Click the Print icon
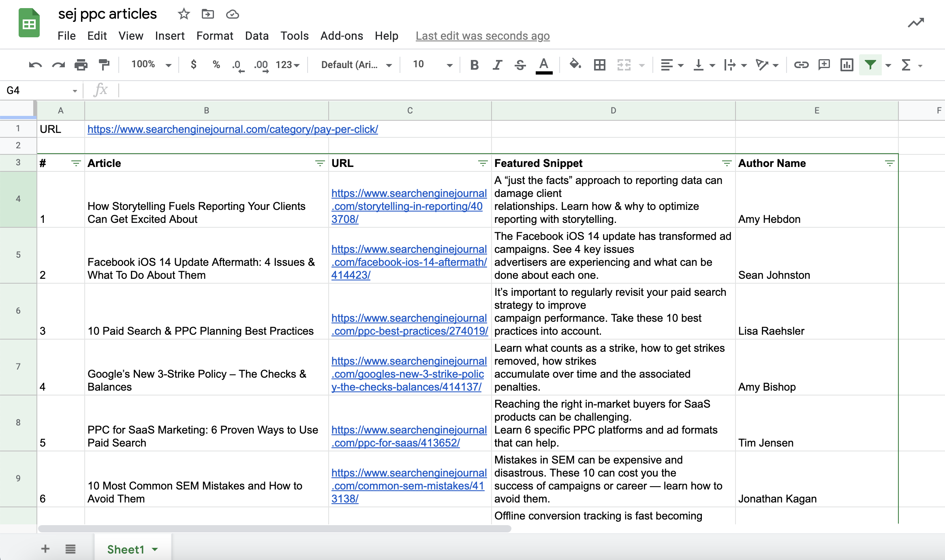The width and height of the screenshot is (945, 560). coord(81,65)
